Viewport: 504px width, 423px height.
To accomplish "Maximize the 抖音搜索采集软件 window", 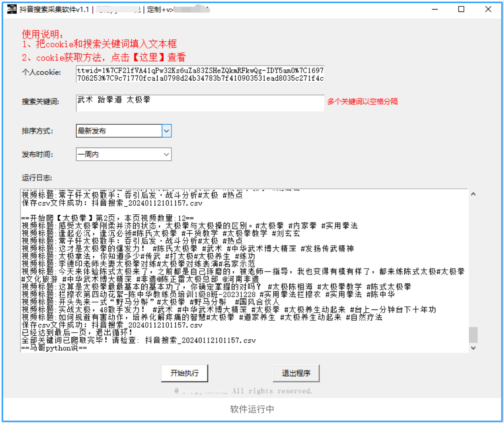I will [461, 9].
